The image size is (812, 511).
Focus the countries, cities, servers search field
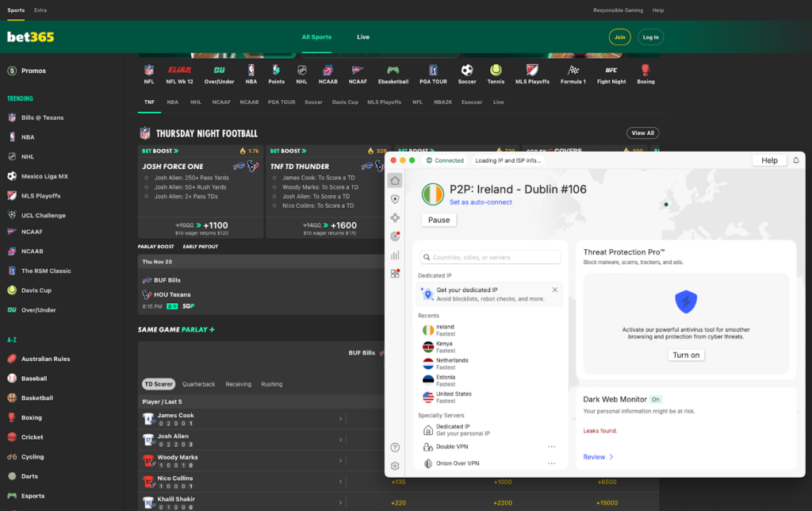(x=490, y=257)
